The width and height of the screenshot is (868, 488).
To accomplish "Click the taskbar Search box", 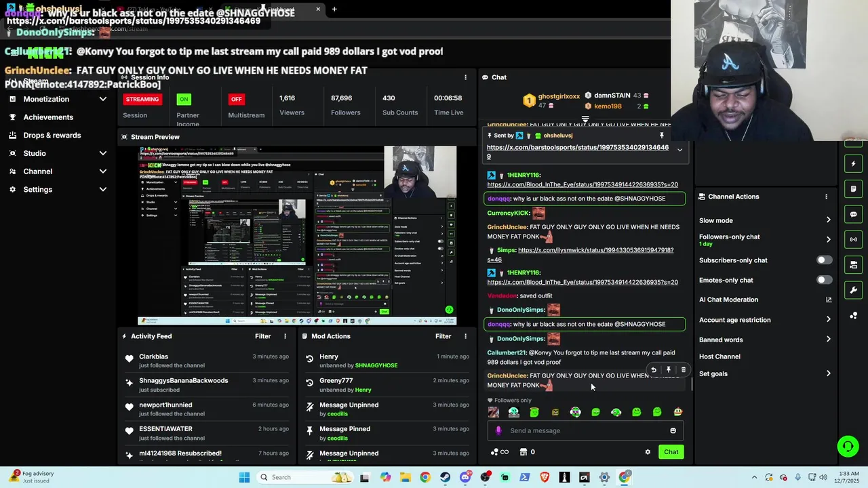I will [x=304, y=477].
